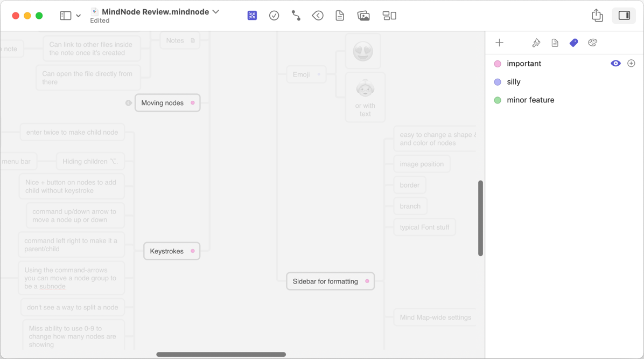Toggle the left outline sidebar button
This screenshot has width=644, height=359.
point(65,16)
